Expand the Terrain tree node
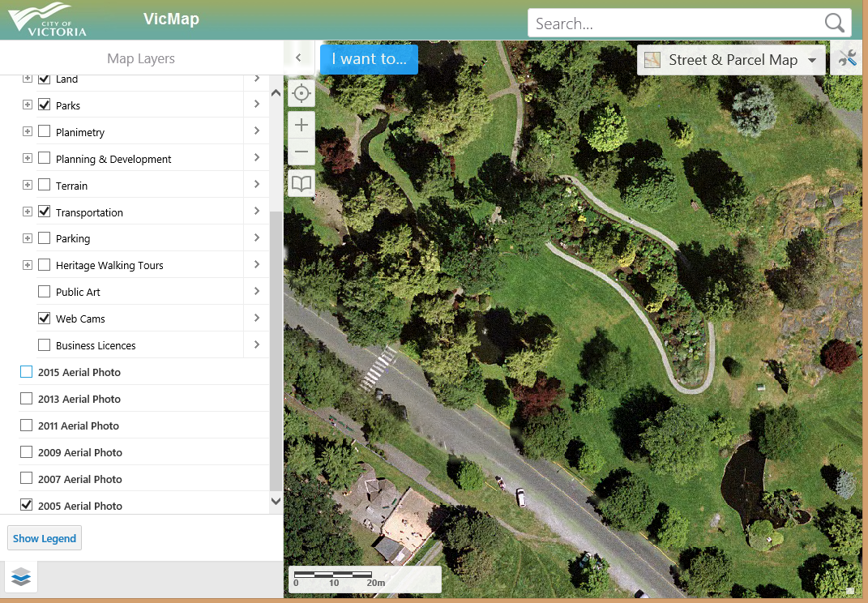The width and height of the screenshot is (868, 603). (27, 185)
